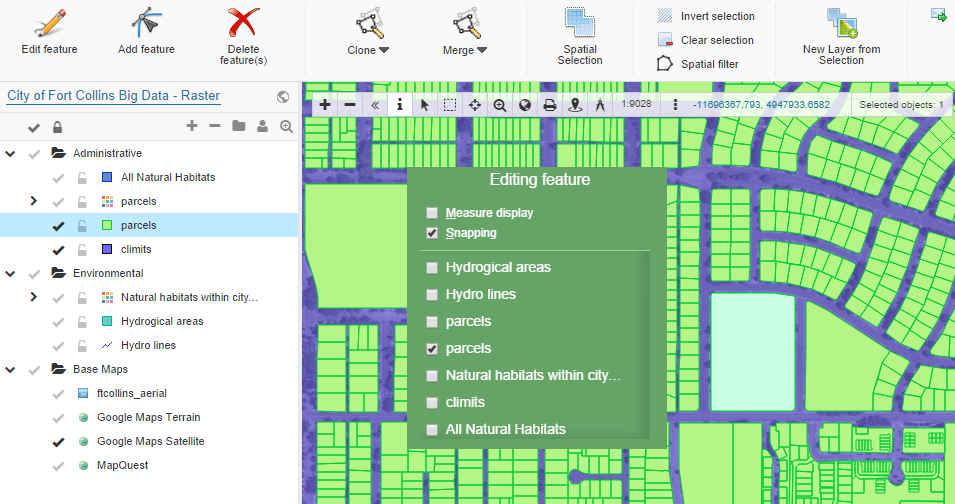The image size is (955, 504).
Task: Open the Clone dropdown
Action: (368, 33)
